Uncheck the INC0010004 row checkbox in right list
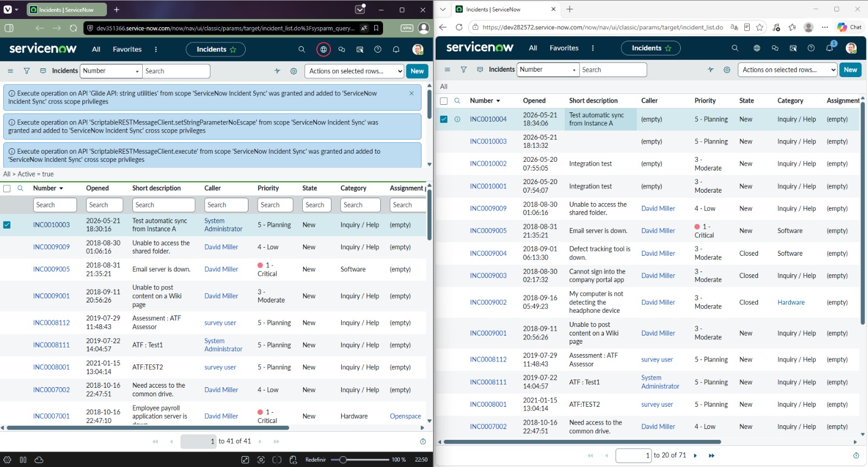This screenshot has width=868, height=467. click(444, 119)
